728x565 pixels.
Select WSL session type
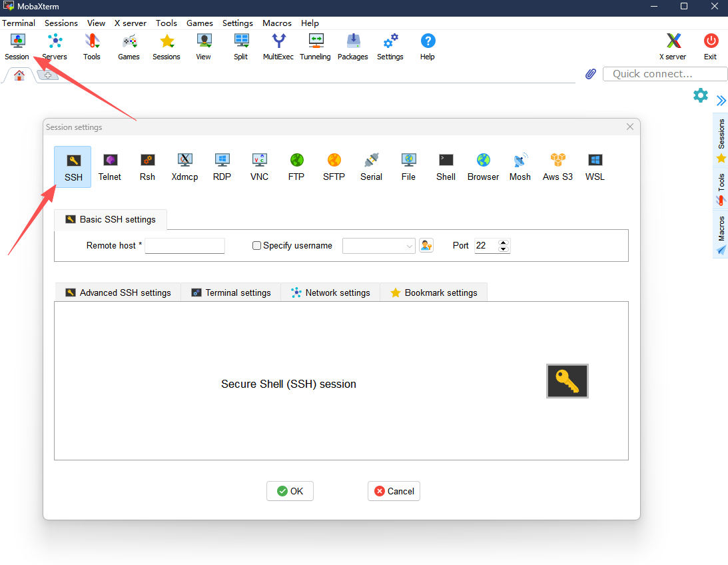point(595,167)
